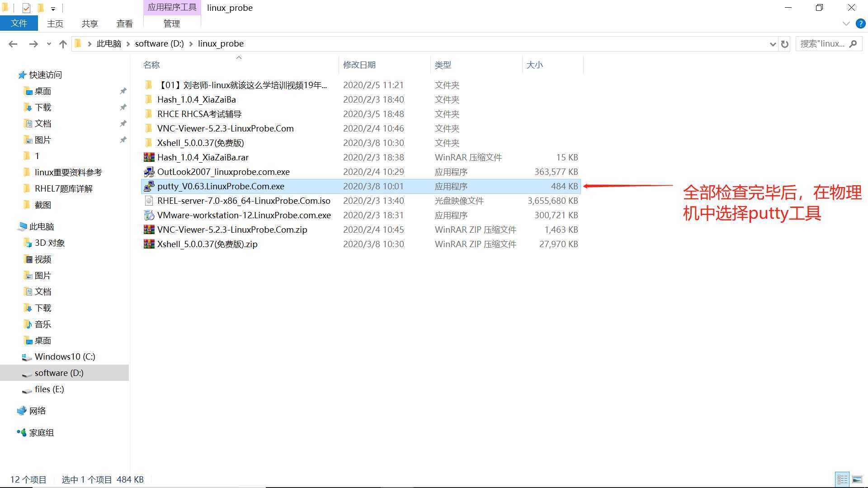Click linux_probe in the address breadcrumb

(x=221, y=43)
